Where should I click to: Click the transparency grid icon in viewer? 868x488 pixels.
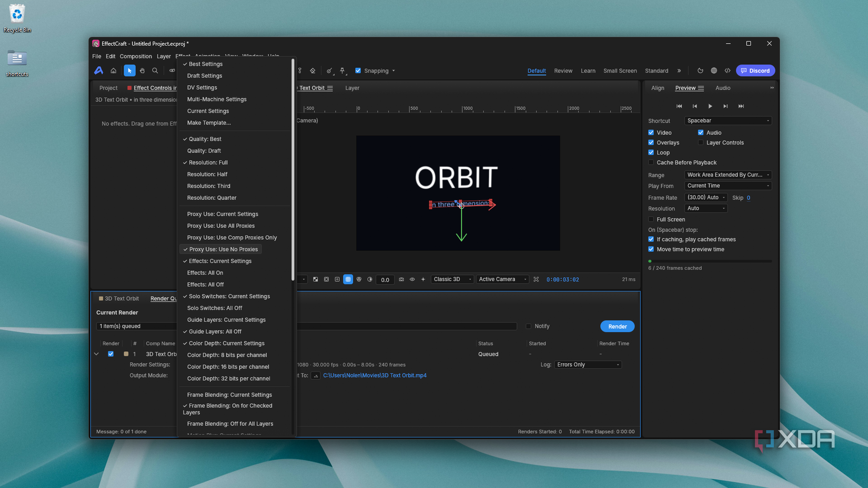tap(316, 279)
